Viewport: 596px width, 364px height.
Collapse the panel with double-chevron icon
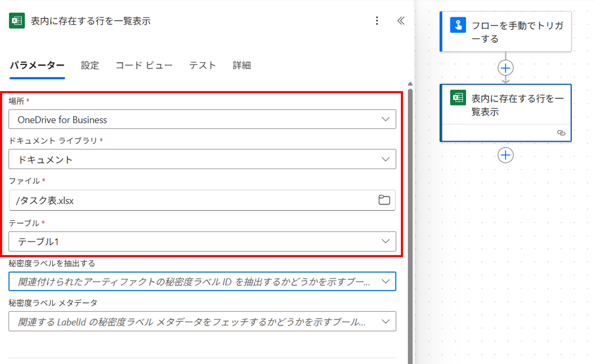coord(401,21)
